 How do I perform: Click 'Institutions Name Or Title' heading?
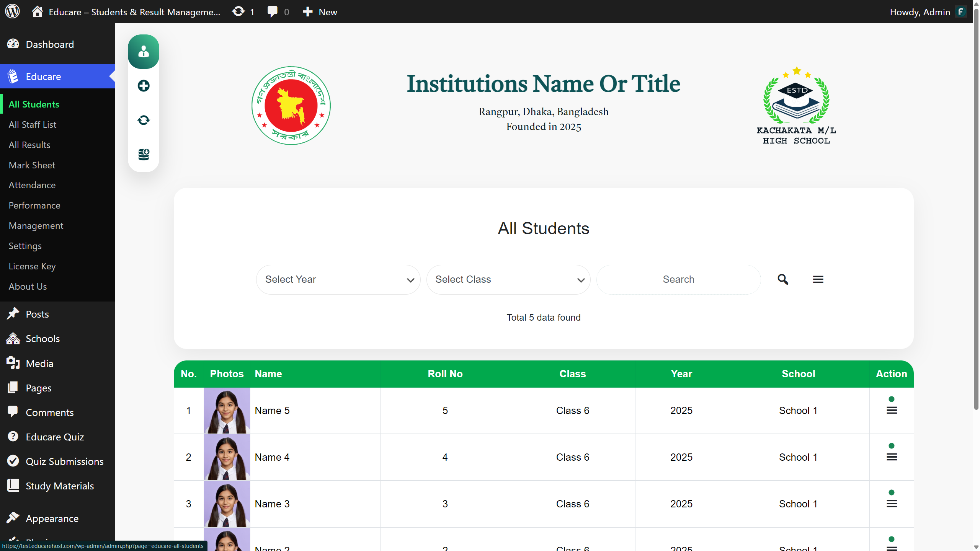[x=544, y=83]
